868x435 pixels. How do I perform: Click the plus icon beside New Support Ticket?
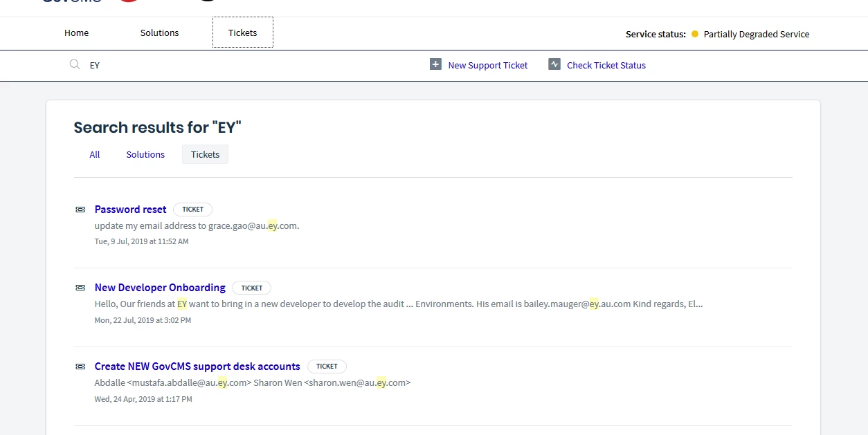click(x=435, y=64)
